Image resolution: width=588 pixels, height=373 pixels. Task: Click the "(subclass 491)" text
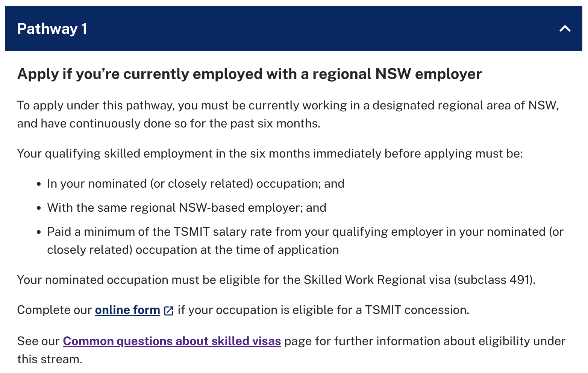[x=494, y=280]
